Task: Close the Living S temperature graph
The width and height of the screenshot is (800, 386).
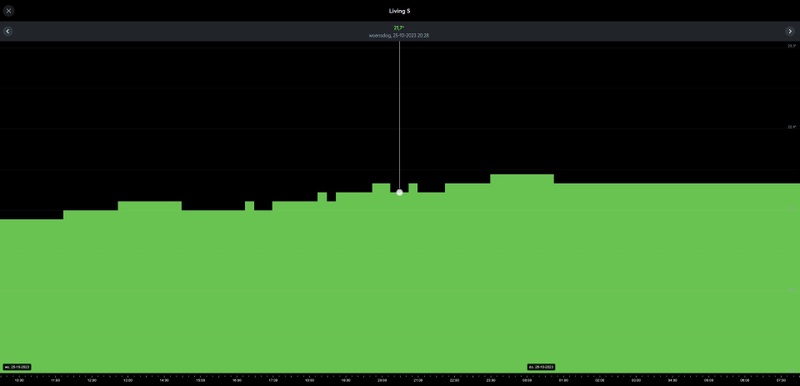Action: [8, 11]
